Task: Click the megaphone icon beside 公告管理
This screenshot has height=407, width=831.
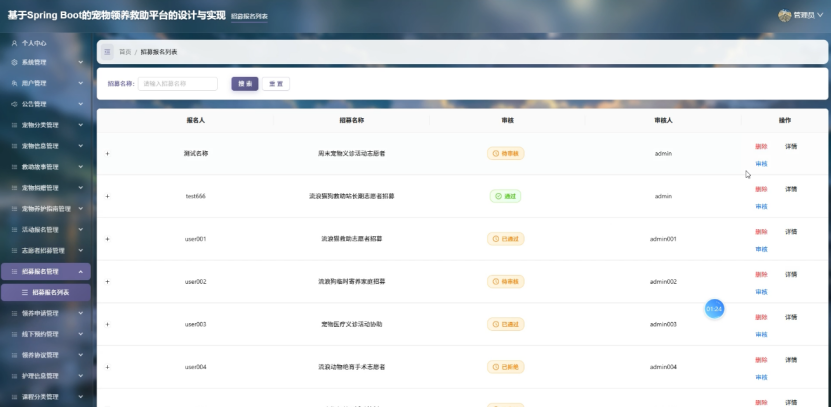Action: point(14,104)
